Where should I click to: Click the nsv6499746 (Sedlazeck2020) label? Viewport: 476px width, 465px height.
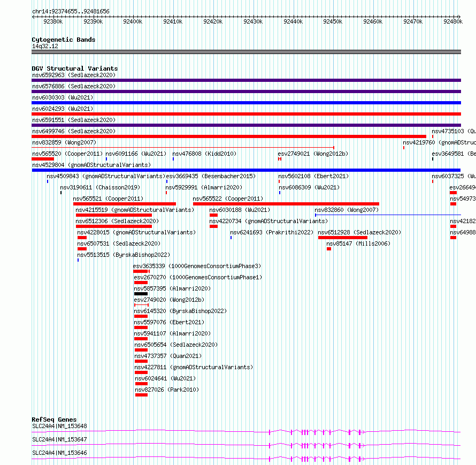[x=74, y=131]
